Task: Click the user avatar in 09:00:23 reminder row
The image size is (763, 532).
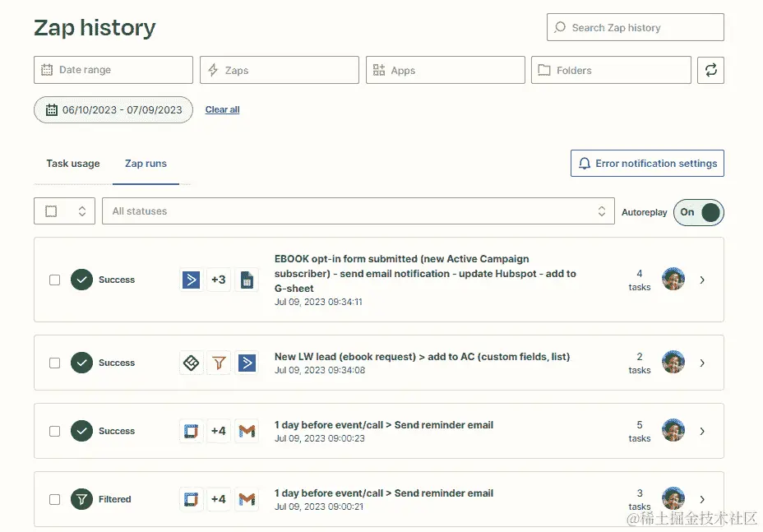Action: tap(673, 430)
